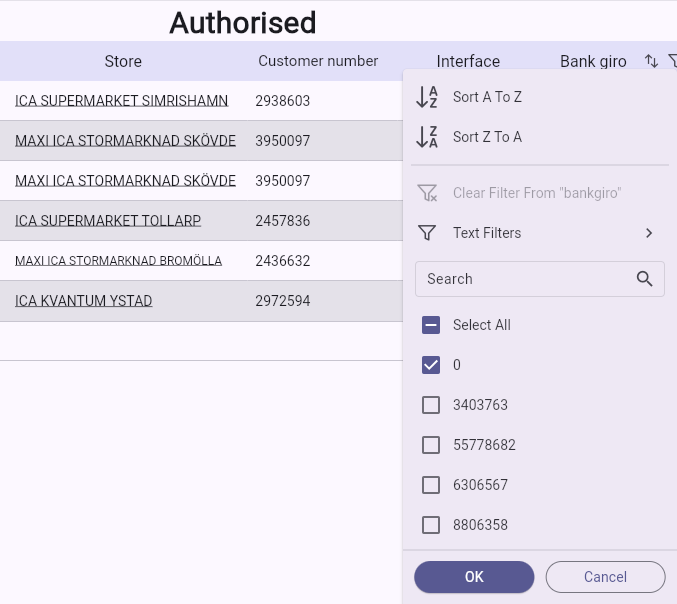Viewport: 677px width, 604px height.
Task: Open ICA KVANTUM YSTAD link
Action: [x=83, y=300]
